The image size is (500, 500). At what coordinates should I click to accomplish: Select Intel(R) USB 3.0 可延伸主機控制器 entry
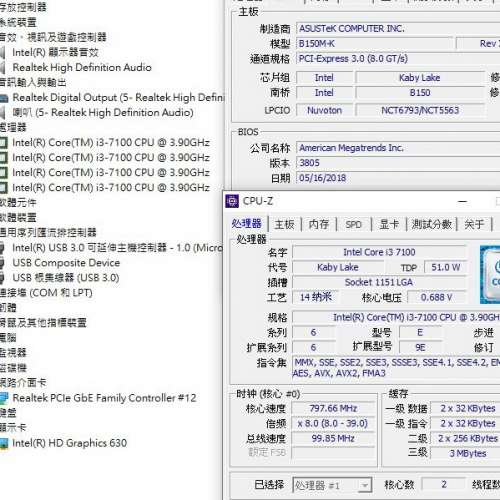click(x=117, y=248)
